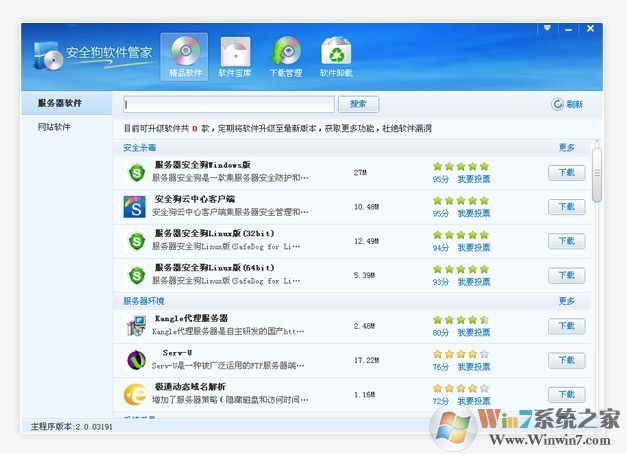627x454 pixels.
Task: Click the Kangle代理服务器 title text
Action: click(191, 318)
